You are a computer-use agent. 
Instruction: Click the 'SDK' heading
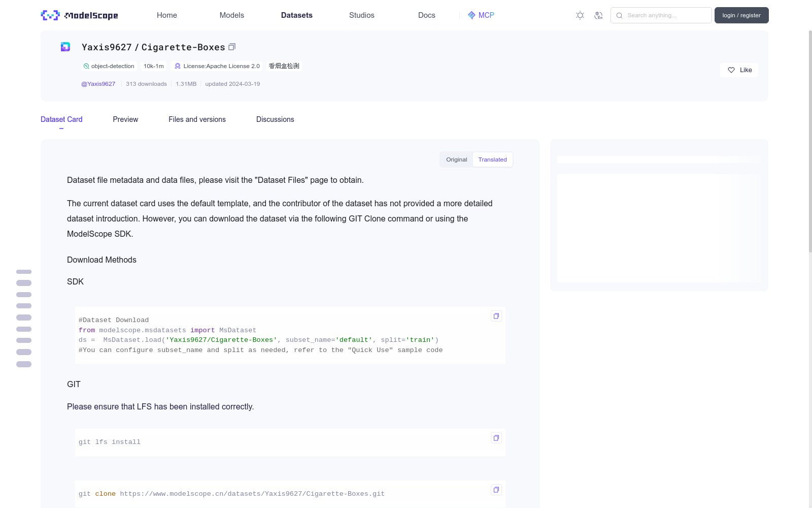[x=75, y=281]
